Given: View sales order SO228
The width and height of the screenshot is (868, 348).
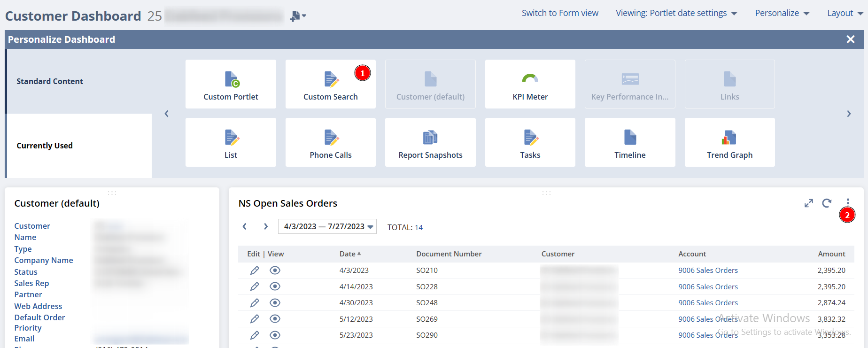Looking at the screenshot, I should pyautogui.click(x=275, y=286).
